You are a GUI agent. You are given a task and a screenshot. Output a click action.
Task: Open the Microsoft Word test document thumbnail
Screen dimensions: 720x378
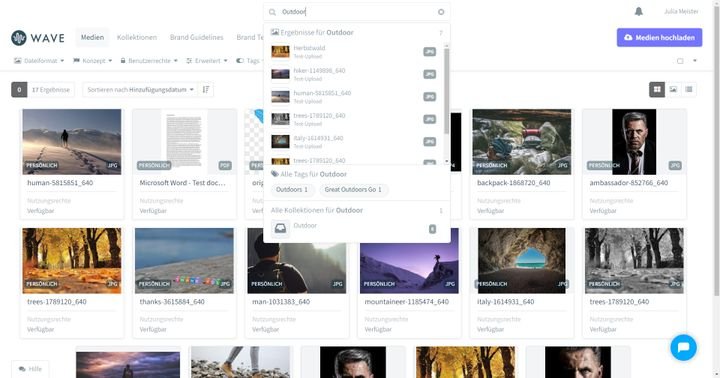[x=184, y=141]
